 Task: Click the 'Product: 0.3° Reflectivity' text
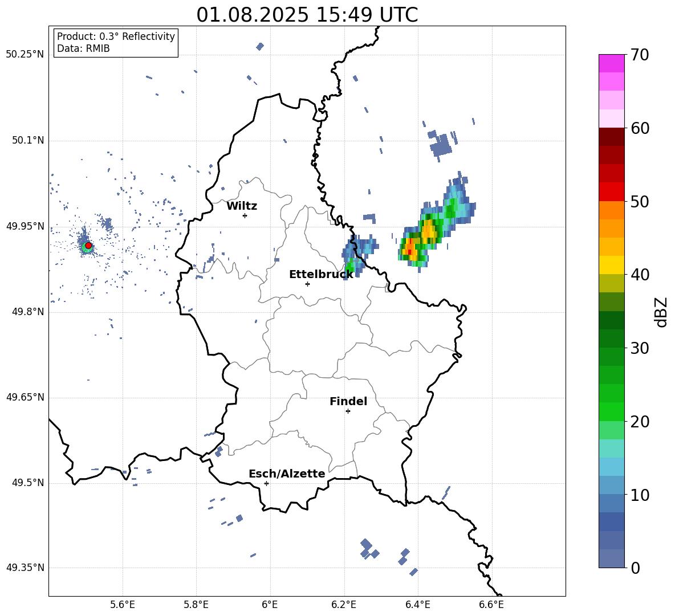(x=116, y=36)
